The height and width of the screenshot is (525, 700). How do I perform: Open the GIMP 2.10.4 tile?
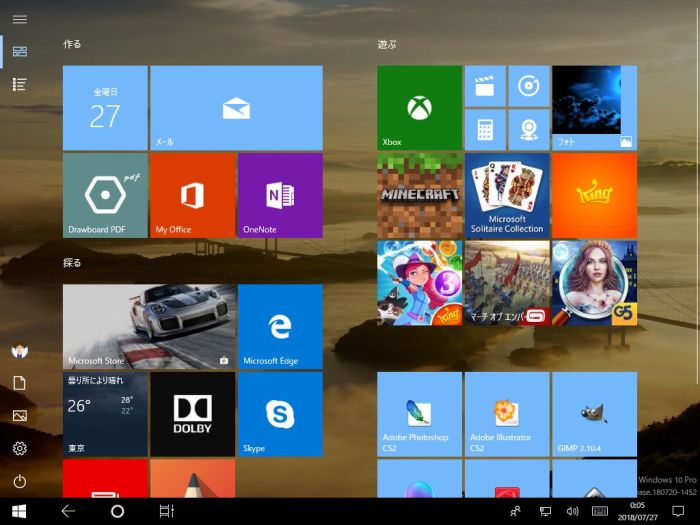tap(594, 414)
